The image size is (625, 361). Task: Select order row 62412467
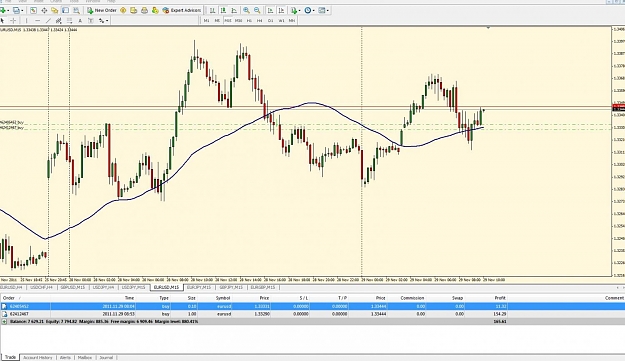pyautogui.click(x=312, y=314)
